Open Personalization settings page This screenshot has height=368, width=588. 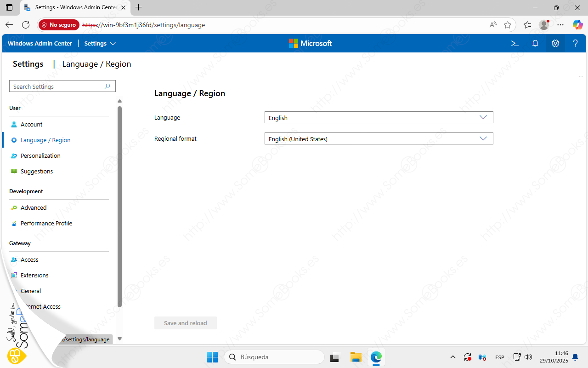tap(40, 155)
